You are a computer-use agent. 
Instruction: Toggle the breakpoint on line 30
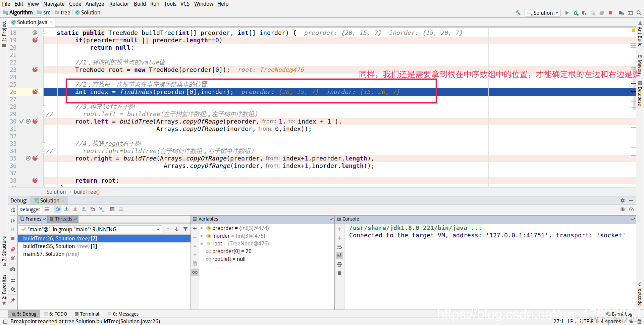[x=35, y=121]
